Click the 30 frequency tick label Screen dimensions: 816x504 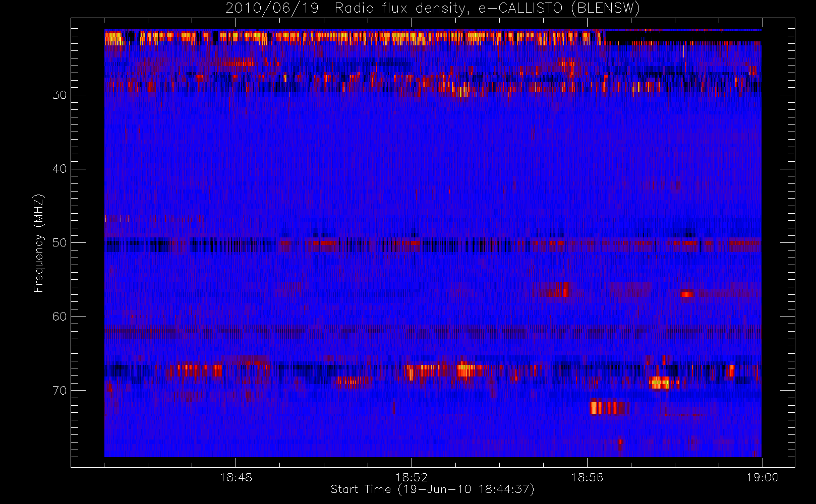tap(60, 95)
